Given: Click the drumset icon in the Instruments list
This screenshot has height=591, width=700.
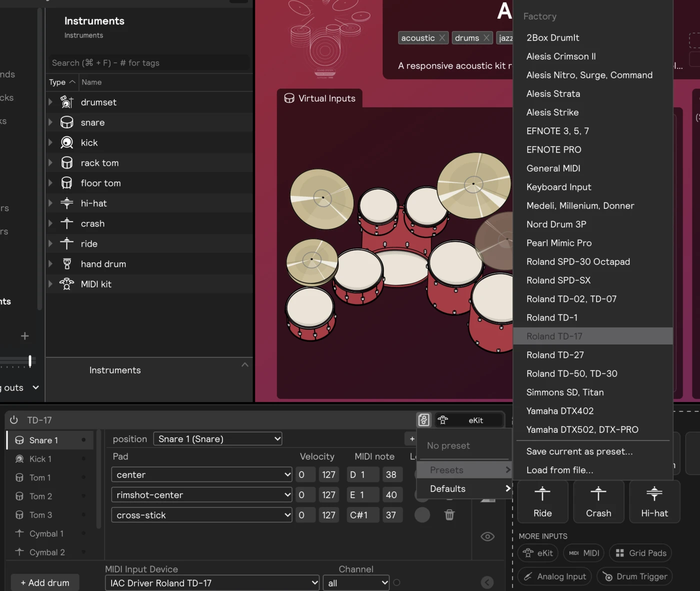Looking at the screenshot, I should point(66,102).
